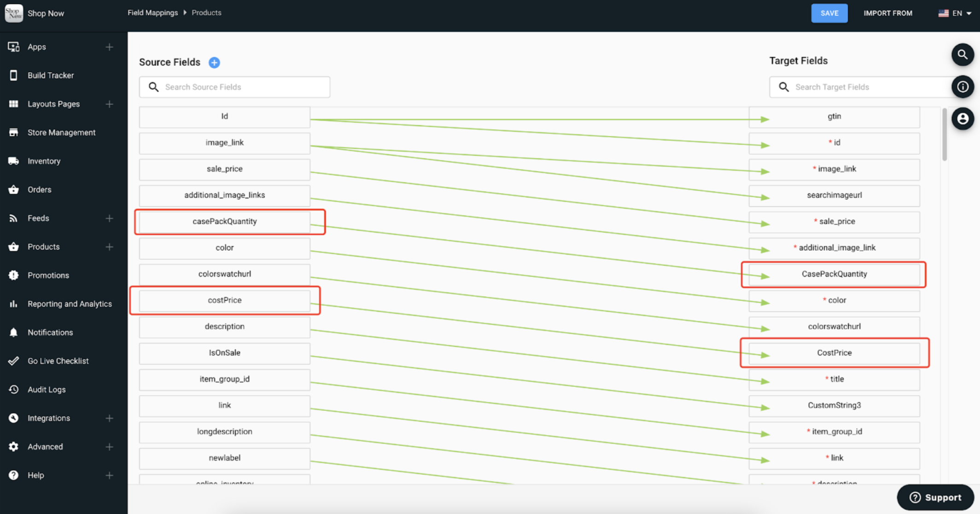Click the Store Management storefront icon
Screen dimensions: 980x514
(x=13, y=133)
